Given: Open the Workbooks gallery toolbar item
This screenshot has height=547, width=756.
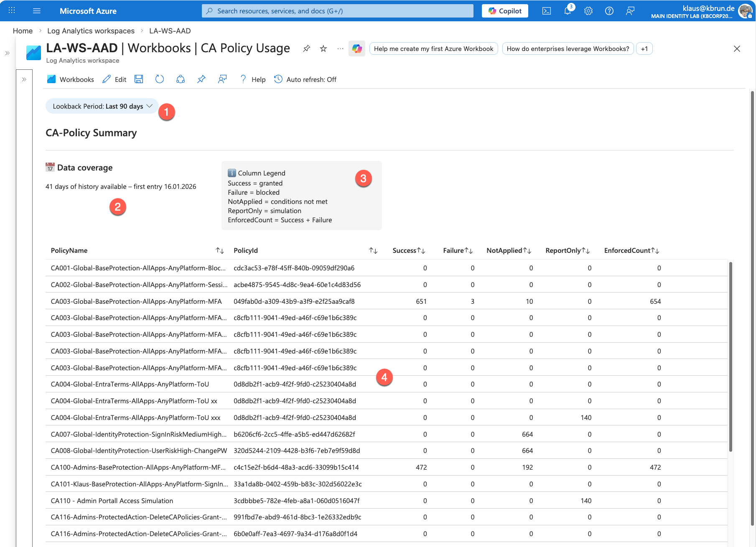Looking at the screenshot, I should point(71,79).
